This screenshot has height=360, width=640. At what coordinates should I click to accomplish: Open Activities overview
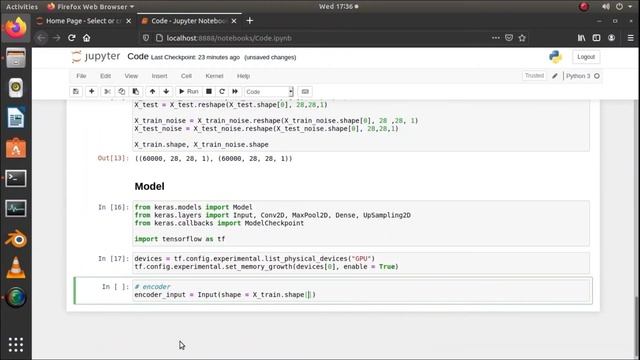[22, 7]
